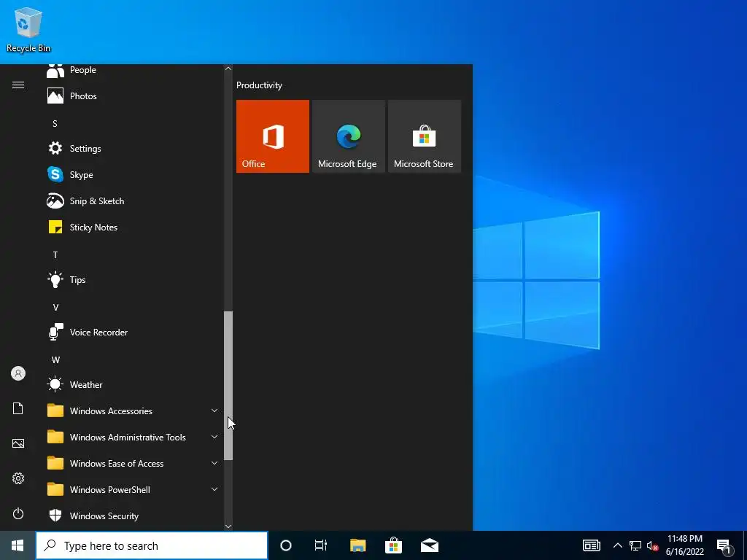Open the Weather sun icon
This screenshot has height=560, width=747.
tap(55, 384)
